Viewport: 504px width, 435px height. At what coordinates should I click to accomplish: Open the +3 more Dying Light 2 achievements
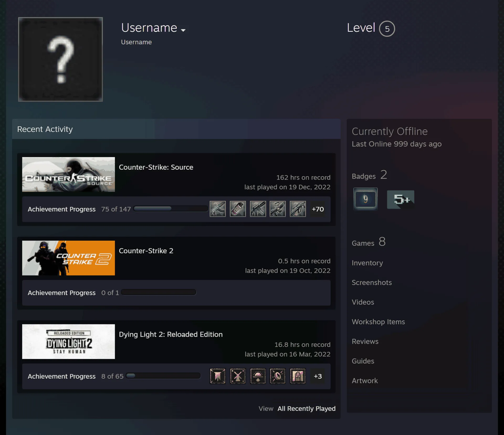(318, 376)
